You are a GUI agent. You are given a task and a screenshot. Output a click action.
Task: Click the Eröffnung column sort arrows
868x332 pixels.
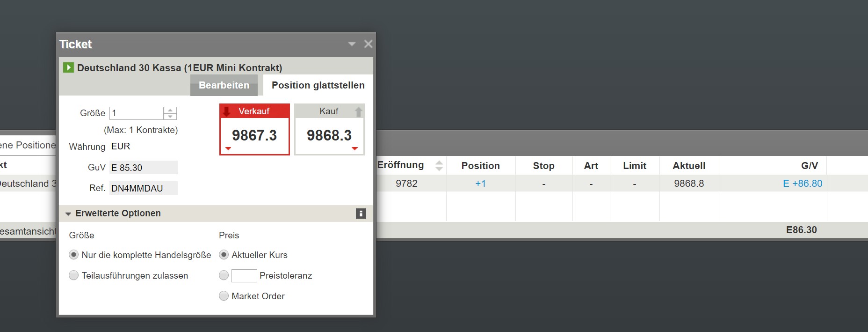click(439, 165)
